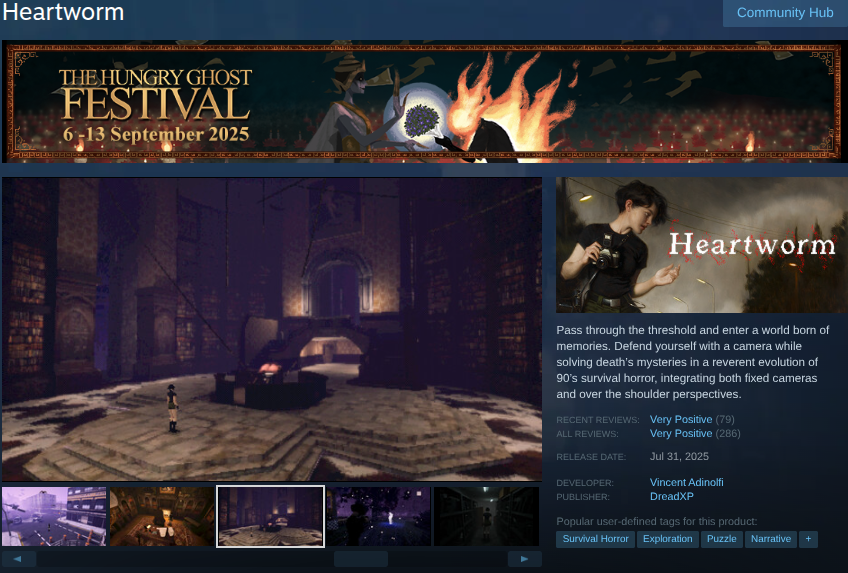Click the Heartworm capsule header image

click(x=702, y=245)
